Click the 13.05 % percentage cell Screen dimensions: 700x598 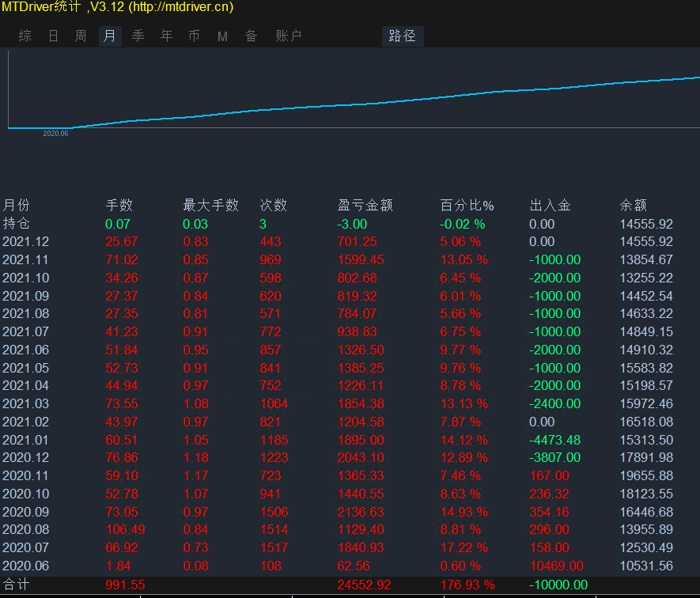(x=464, y=259)
